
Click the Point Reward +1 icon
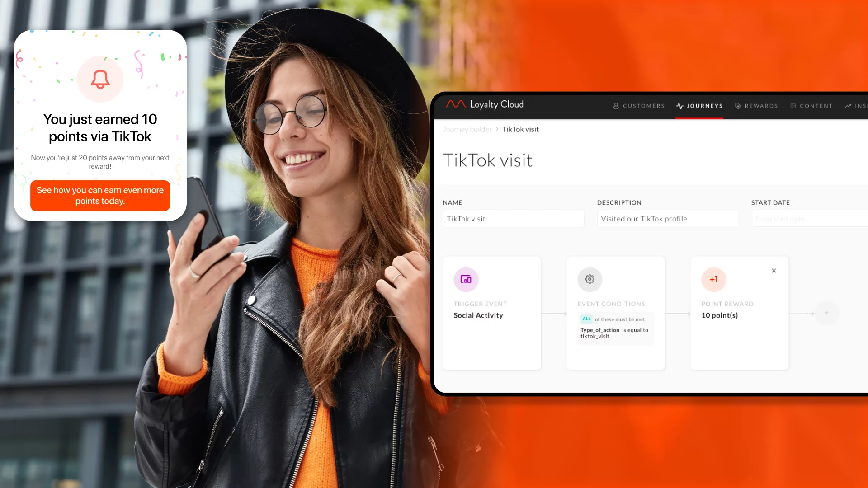[713, 279]
